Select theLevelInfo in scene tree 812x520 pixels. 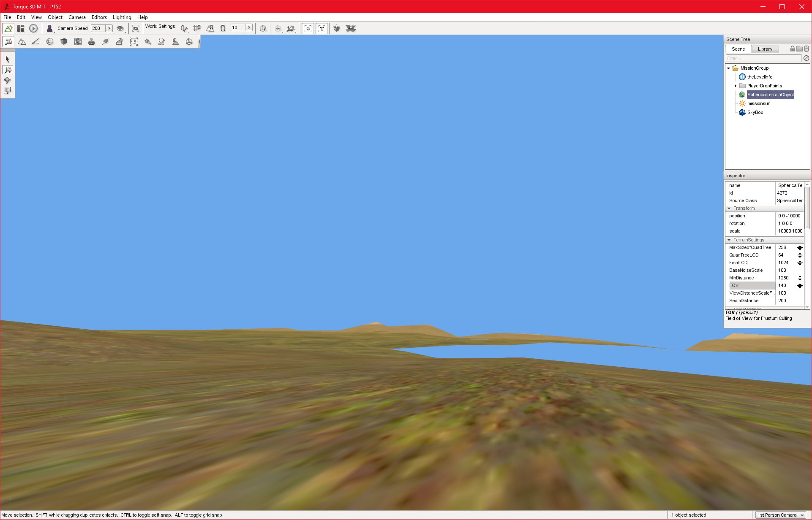pyautogui.click(x=760, y=77)
